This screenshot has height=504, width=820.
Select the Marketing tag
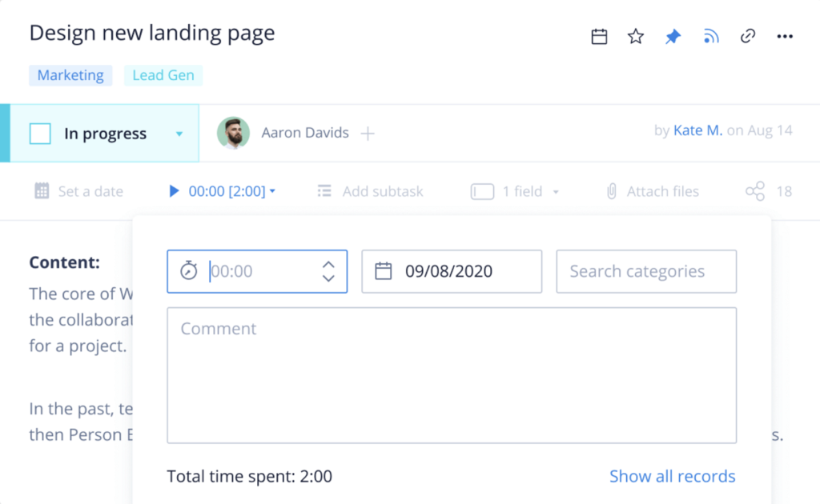(x=70, y=74)
